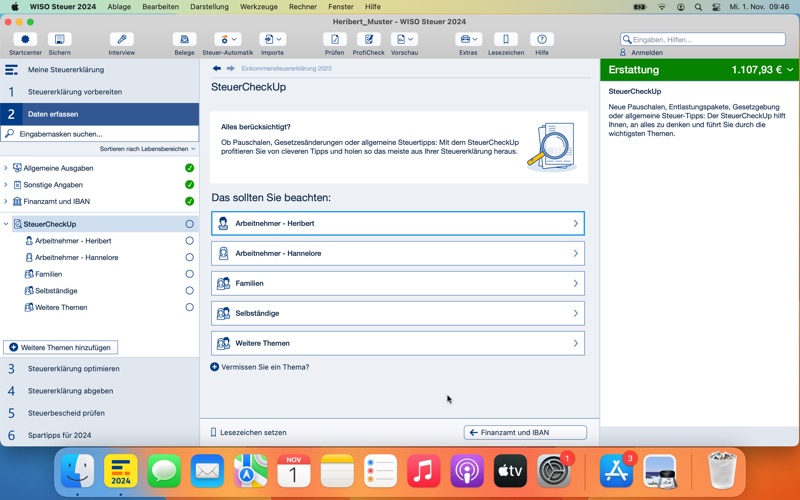
Task: Collapse the SteuerCheckUp tree node
Action: click(6, 224)
